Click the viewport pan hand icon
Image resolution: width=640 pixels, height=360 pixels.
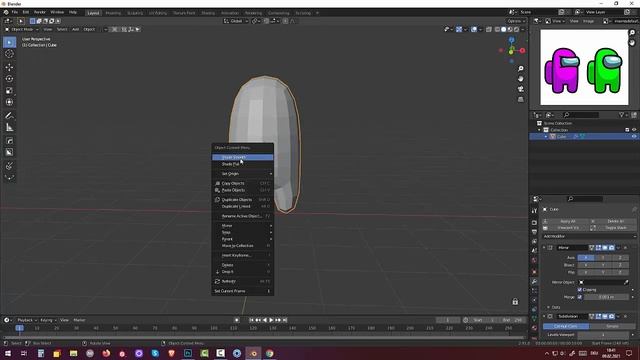[x=520, y=79]
